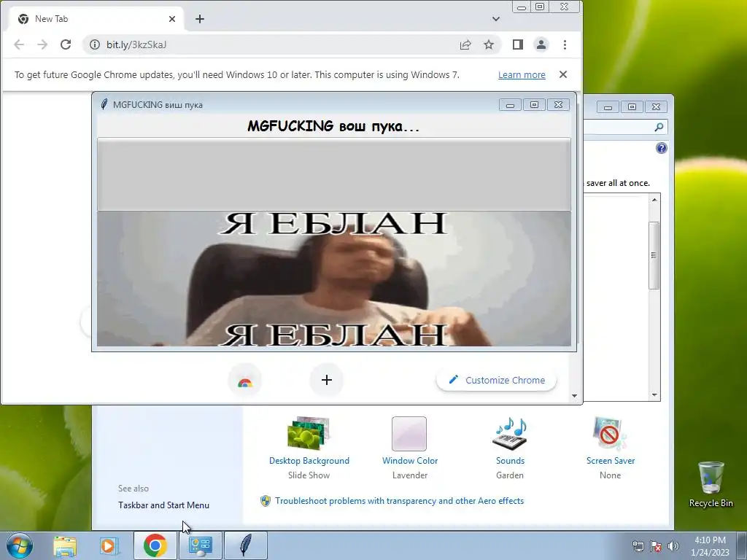The image size is (747, 560).
Task: Open Recycle Bin on desktop
Action: tap(711, 484)
